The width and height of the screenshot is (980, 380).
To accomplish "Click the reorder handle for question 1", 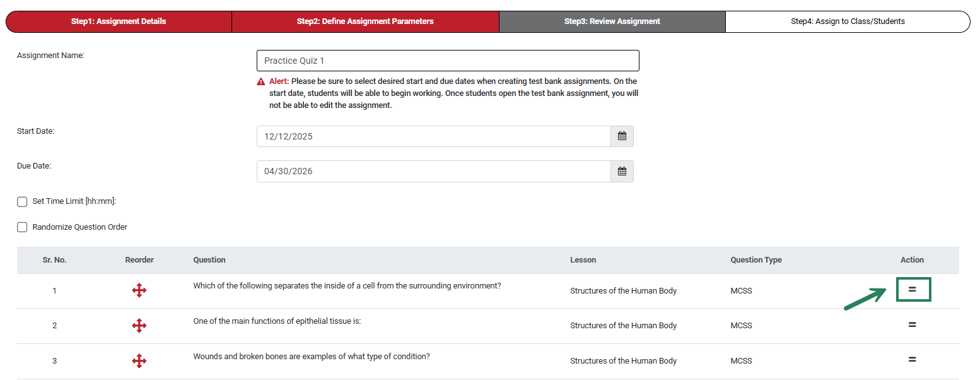I will 139,290.
